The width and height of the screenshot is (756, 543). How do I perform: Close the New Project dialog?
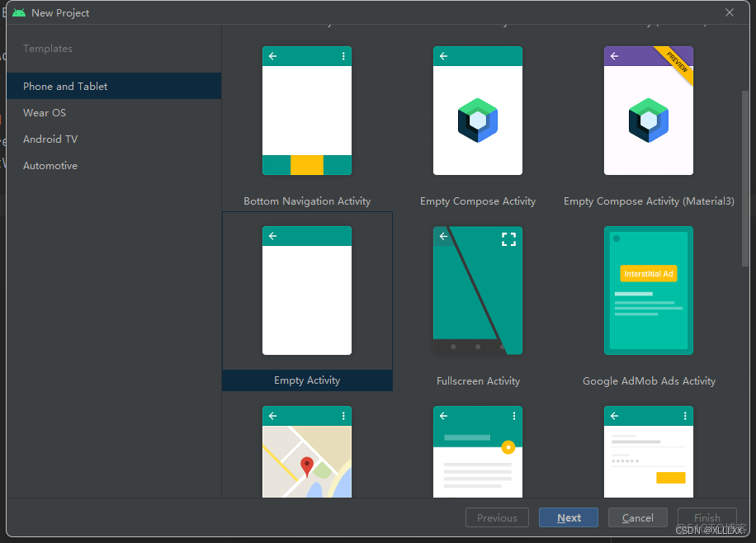(x=730, y=12)
